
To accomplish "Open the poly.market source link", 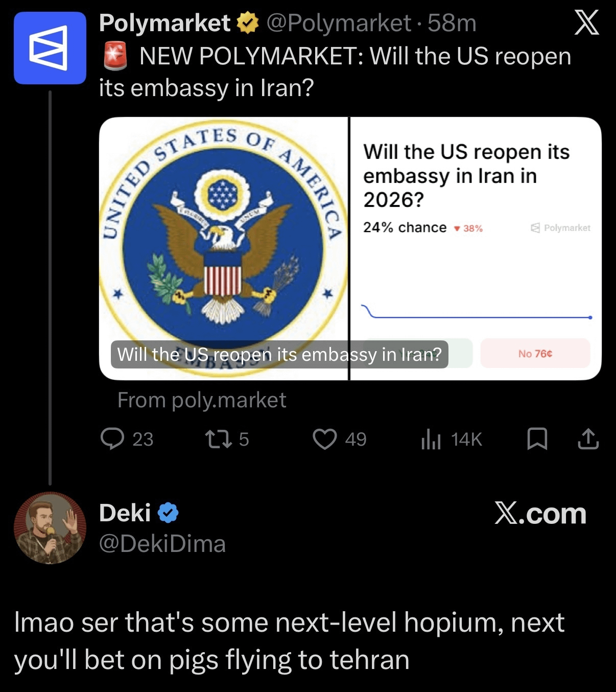I will 202,400.
